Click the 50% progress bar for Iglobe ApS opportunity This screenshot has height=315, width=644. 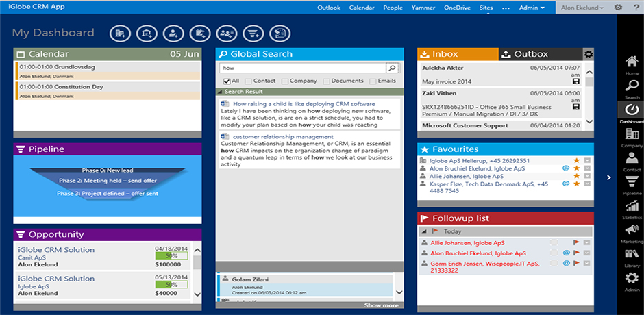(171, 285)
